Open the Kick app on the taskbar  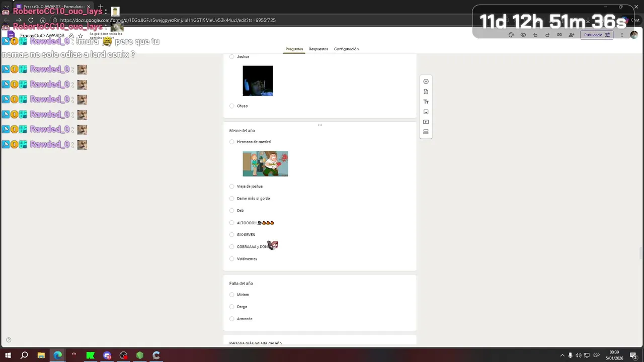tap(91, 355)
